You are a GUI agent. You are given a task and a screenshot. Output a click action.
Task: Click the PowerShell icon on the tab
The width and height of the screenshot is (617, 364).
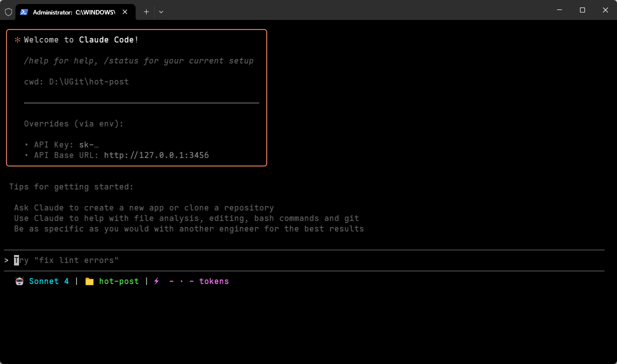[24, 12]
